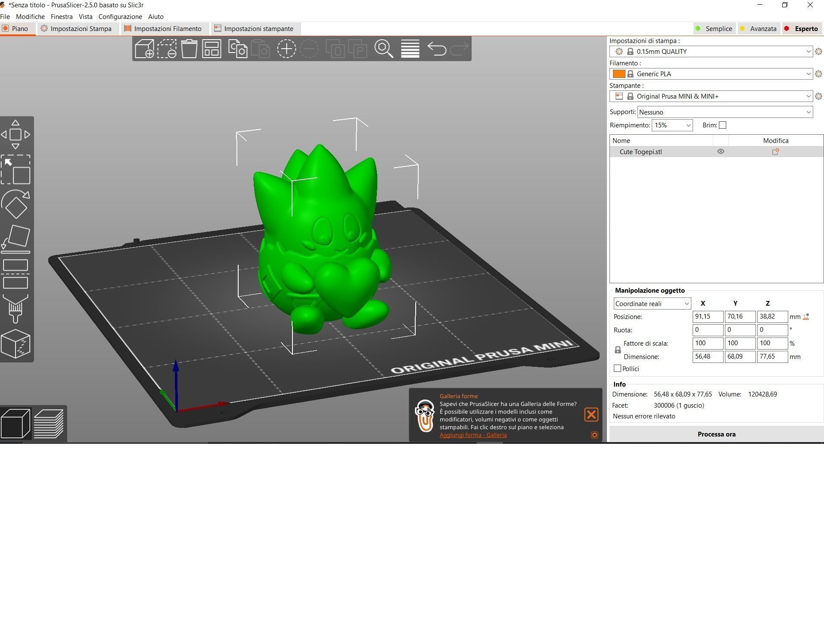This screenshot has height=644, width=824.
Task: Click the Nome column header
Action: pyautogui.click(x=661, y=140)
